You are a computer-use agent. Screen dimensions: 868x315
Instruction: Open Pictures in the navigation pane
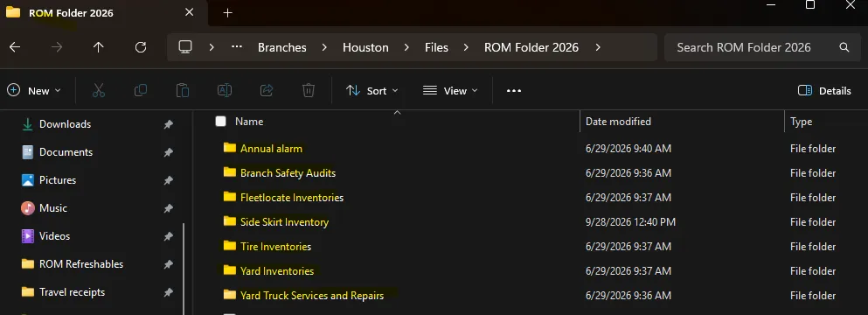pyautogui.click(x=58, y=180)
